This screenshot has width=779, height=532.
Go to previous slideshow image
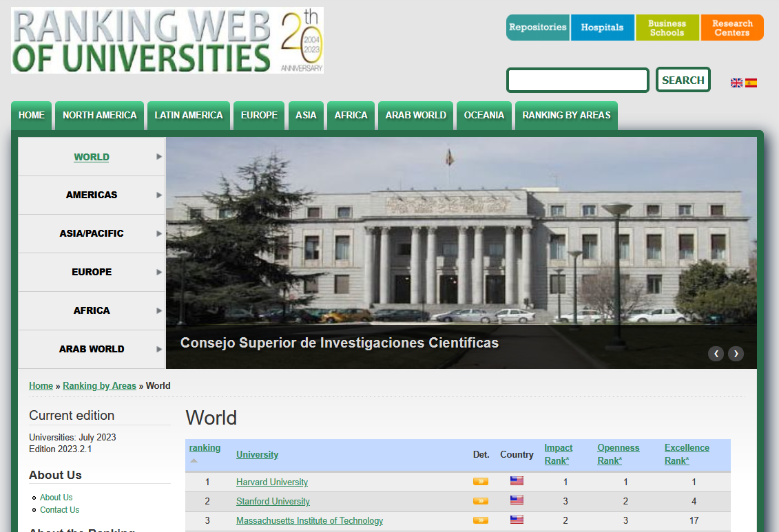click(716, 354)
